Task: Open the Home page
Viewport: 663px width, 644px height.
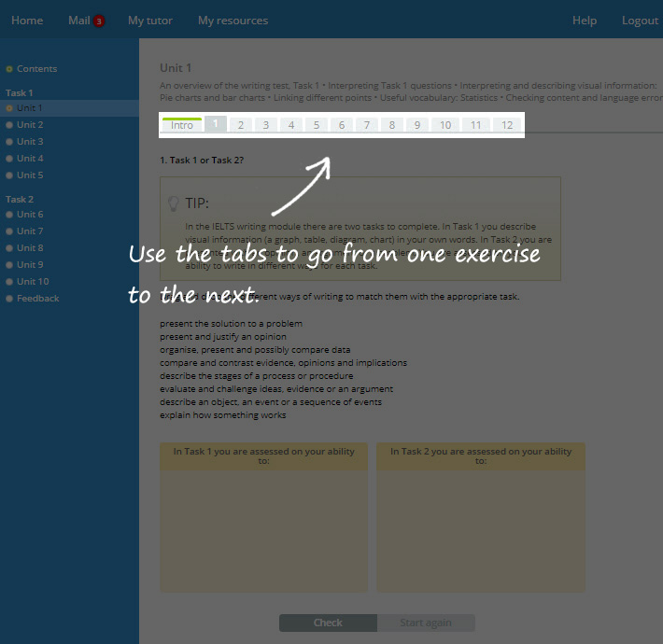Action: pyautogui.click(x=27, y=21)
